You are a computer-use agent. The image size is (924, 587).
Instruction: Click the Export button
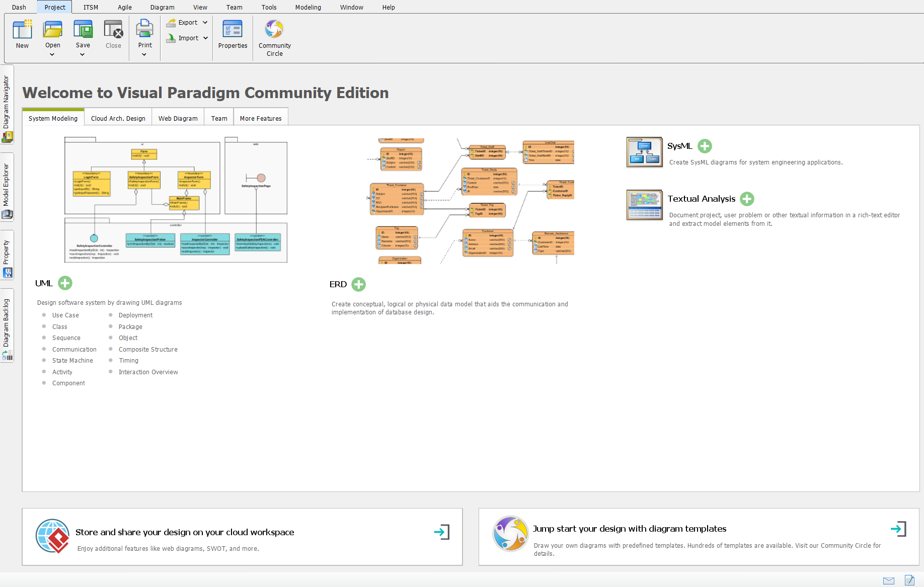[182, 23]
